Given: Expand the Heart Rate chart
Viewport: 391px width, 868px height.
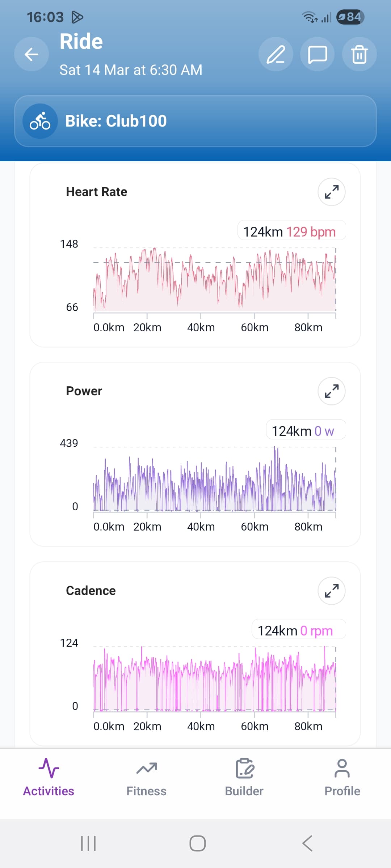Looking at the screenshot, I should (x=331, y=192).
